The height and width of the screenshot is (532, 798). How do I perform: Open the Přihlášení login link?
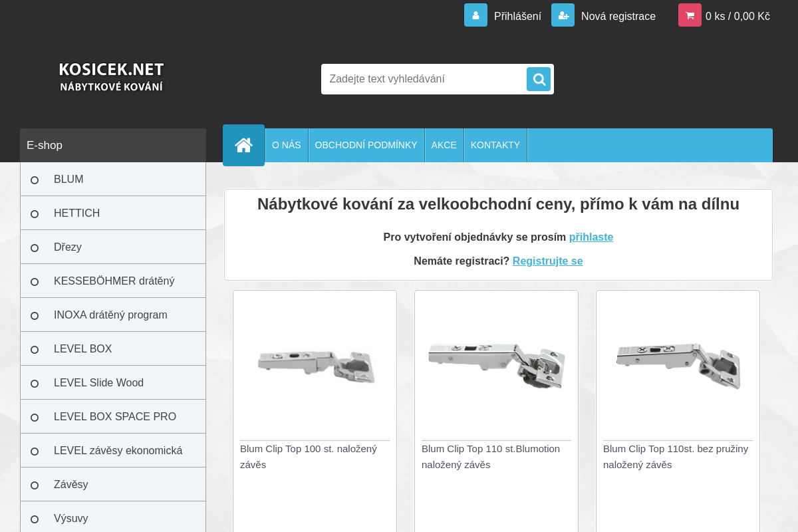(517, 16)
